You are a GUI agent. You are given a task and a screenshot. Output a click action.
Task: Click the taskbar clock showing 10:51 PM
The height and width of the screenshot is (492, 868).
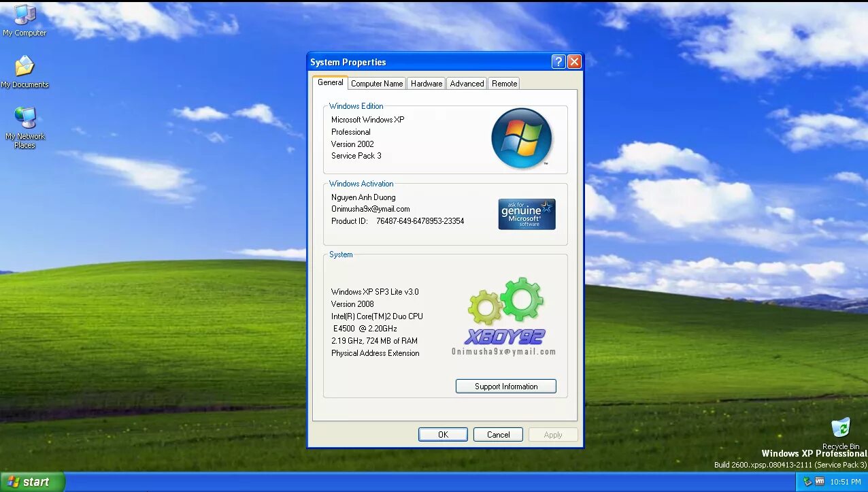pyautogui.click(x=846, y=482)
